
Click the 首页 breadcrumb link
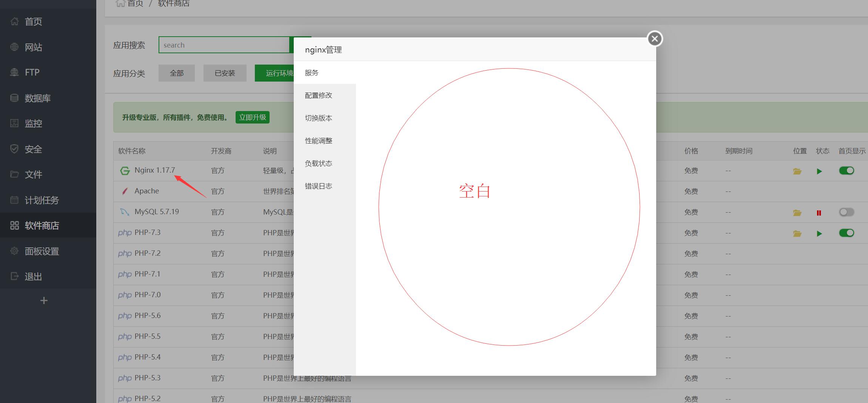(135, 3)
